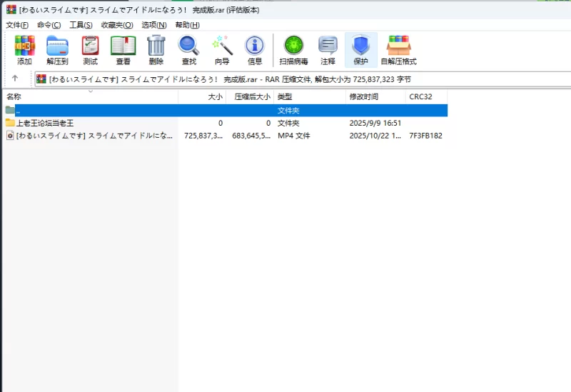This screenshot has width=571, height=392.
Task: Open the 选项(N) options menu
Action: click(153, 25)
